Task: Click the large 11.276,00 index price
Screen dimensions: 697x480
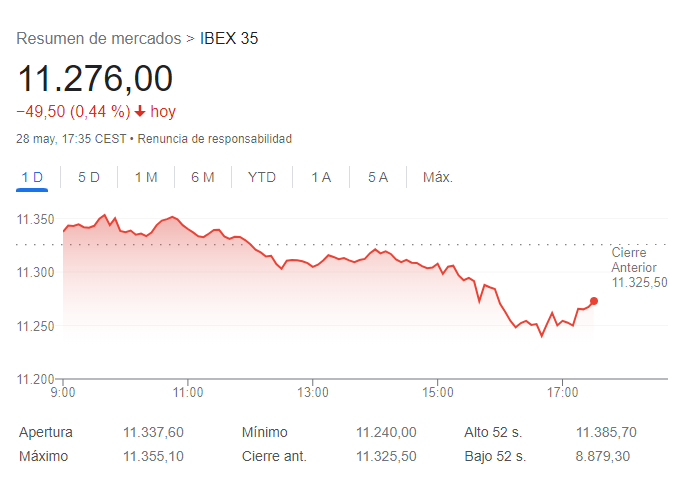Action: pyautogui.click(x=95, y=78)
